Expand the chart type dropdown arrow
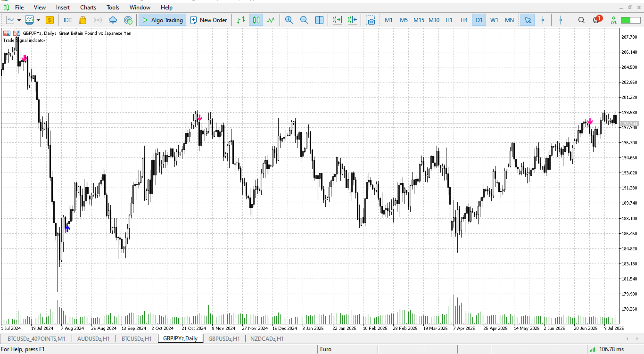Viewport: 644px width, 354px height. click(x=19, y=20)
